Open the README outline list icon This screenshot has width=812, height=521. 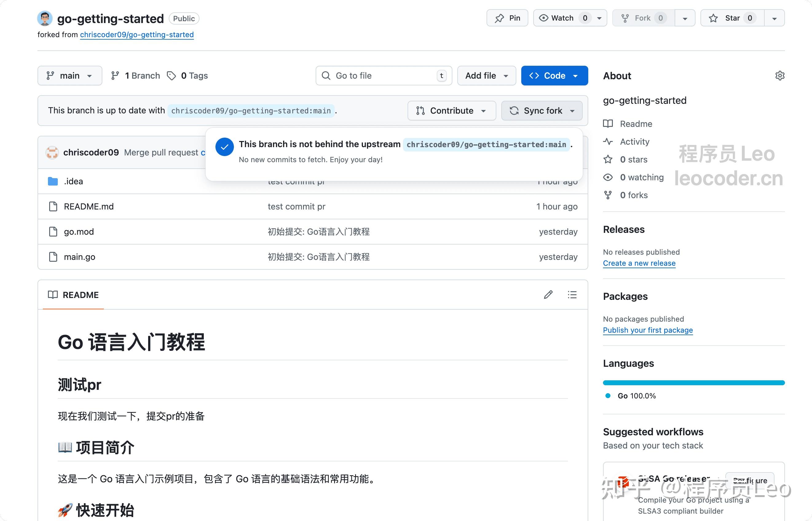pyautogui.click(x=572, y=295)
